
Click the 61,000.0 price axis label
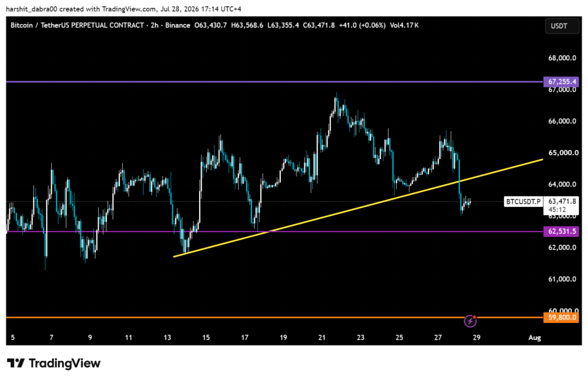(562, 279)
